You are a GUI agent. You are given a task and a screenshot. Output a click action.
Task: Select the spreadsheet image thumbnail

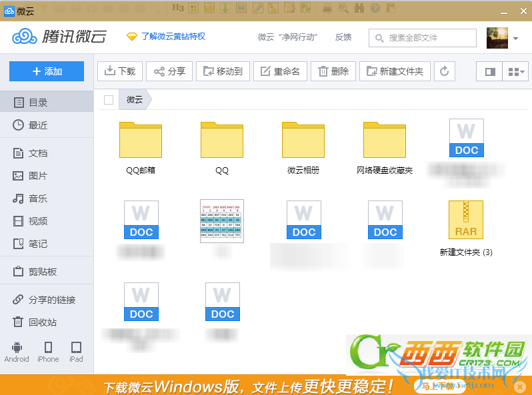click(222, 221)
